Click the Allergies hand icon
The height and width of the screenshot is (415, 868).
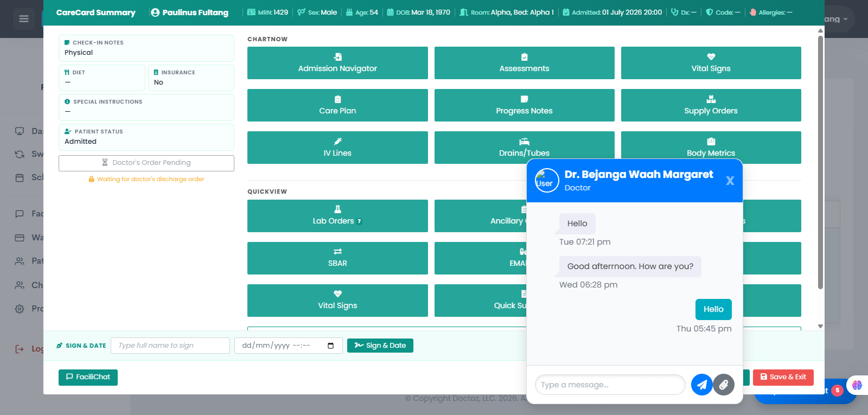753,12
